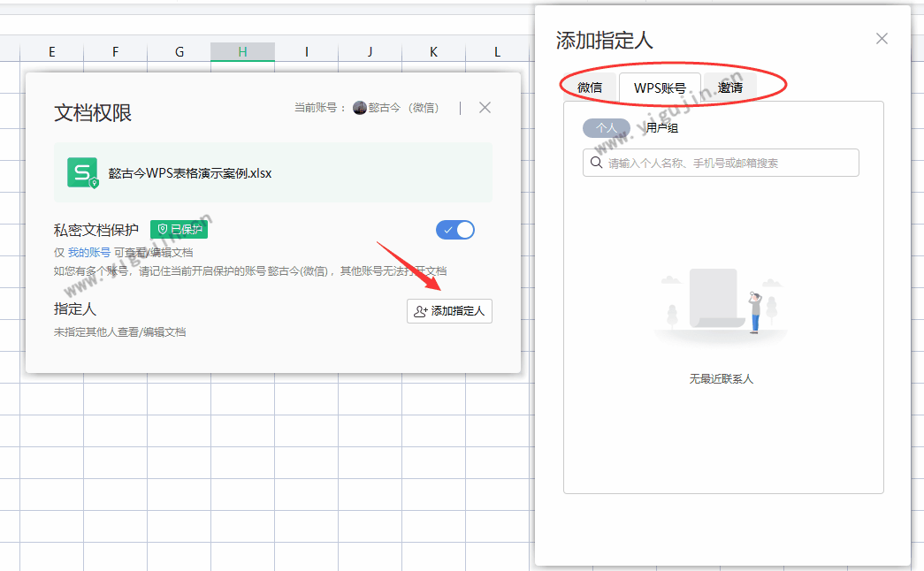Select column I header
The width and height of the screenshot is (924, 571).
click(x=307, y=52)
